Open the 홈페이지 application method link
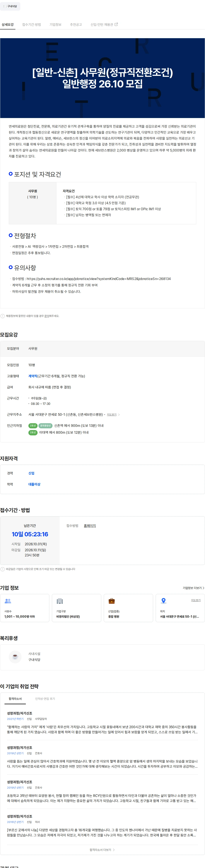Screen dimensions: 205x868 tap(90, 526)
